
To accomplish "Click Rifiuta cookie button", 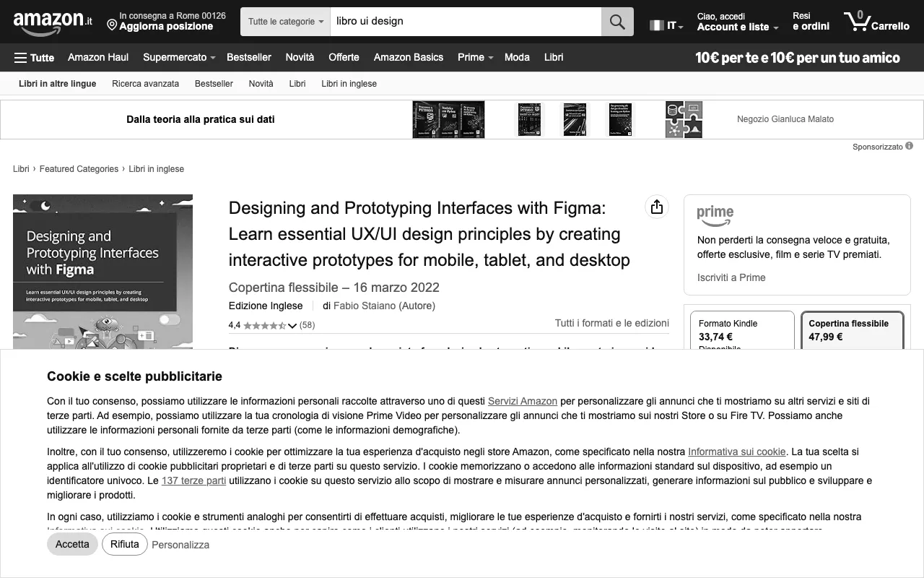I will coord(125,544).
